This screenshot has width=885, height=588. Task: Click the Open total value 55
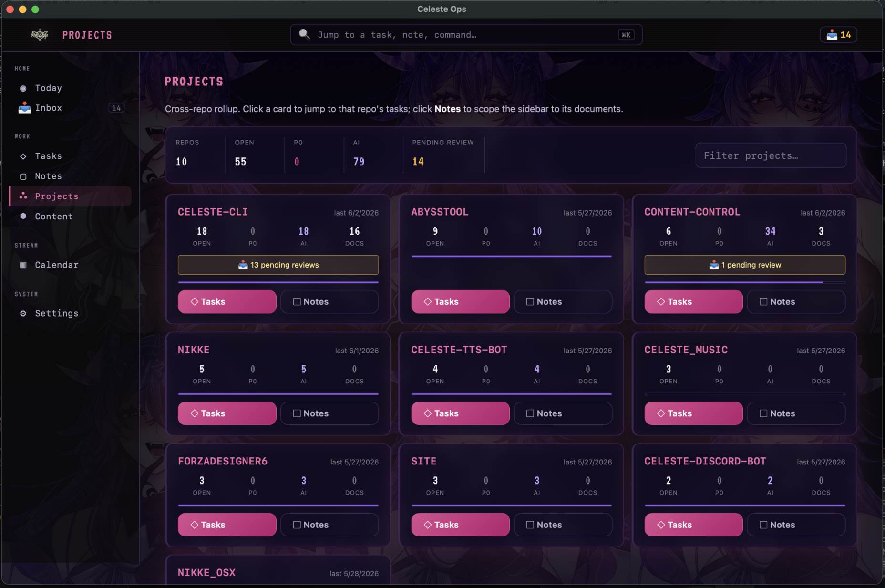click(x=240, y=162)
